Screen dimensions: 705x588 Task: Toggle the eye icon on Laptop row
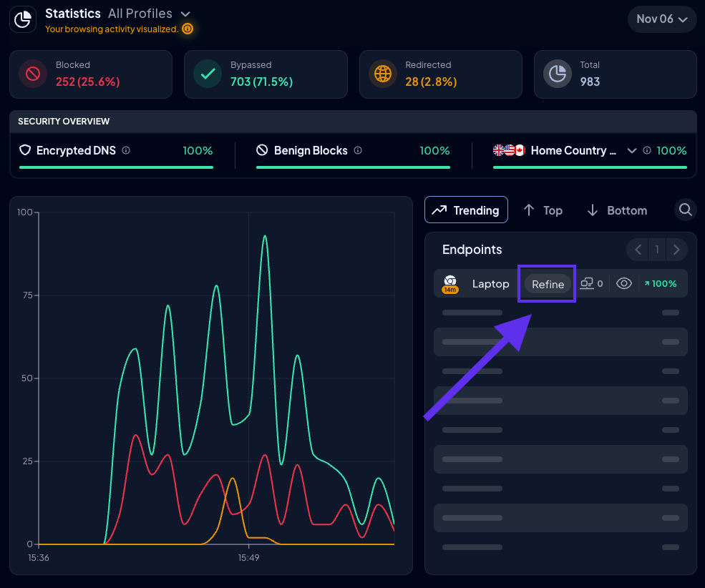[x=624, y=284]
